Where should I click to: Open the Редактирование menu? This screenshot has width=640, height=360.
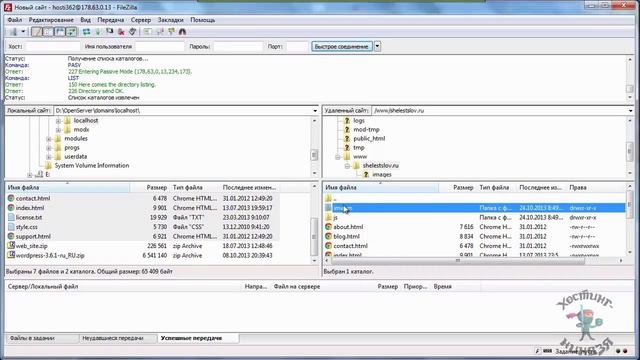(51, 20)
